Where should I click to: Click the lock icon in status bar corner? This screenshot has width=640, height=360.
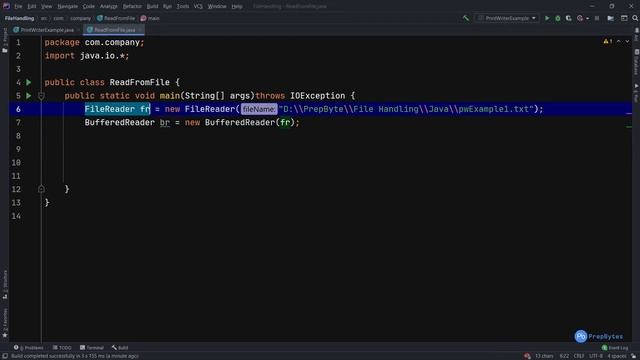(634, 356)
